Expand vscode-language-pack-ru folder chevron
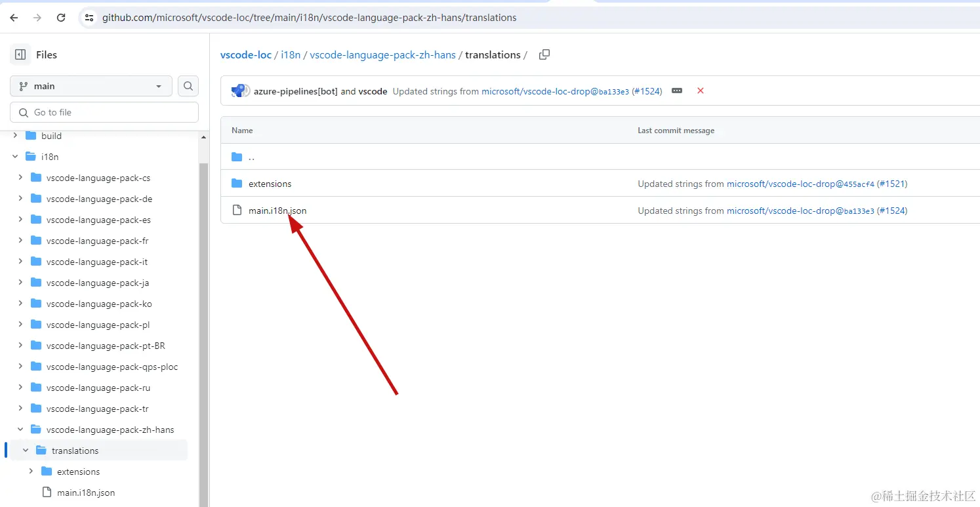 click(20, 388)
